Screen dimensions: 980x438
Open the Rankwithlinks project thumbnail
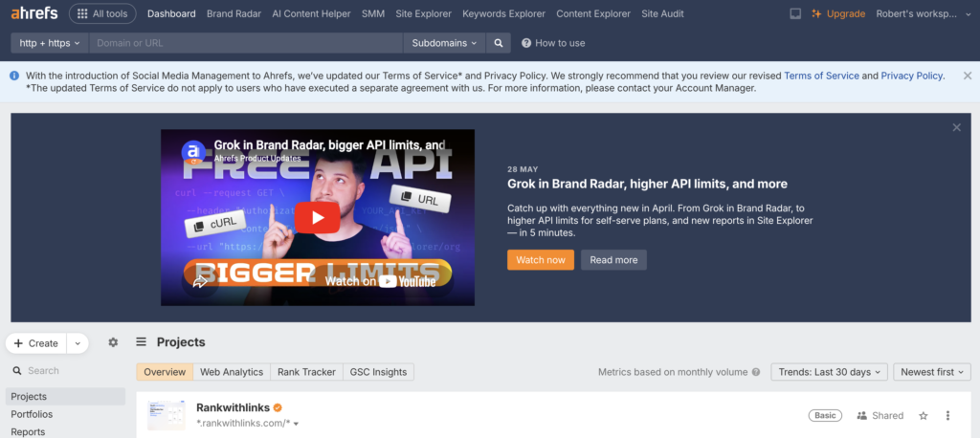click(x=167, y=415)
